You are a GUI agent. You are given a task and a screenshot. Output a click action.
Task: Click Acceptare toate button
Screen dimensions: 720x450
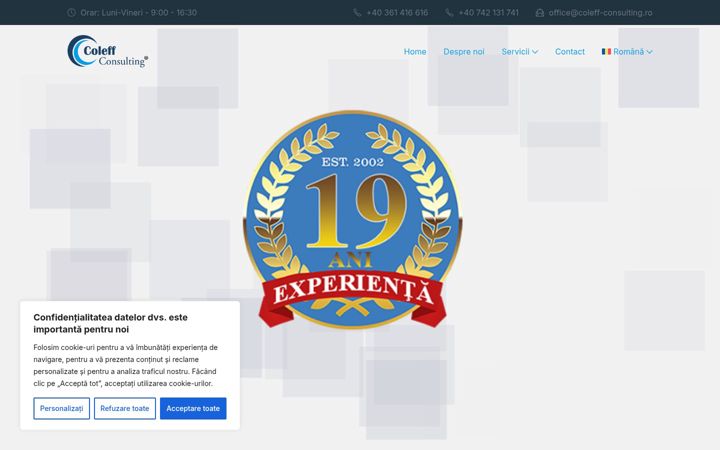193,408
